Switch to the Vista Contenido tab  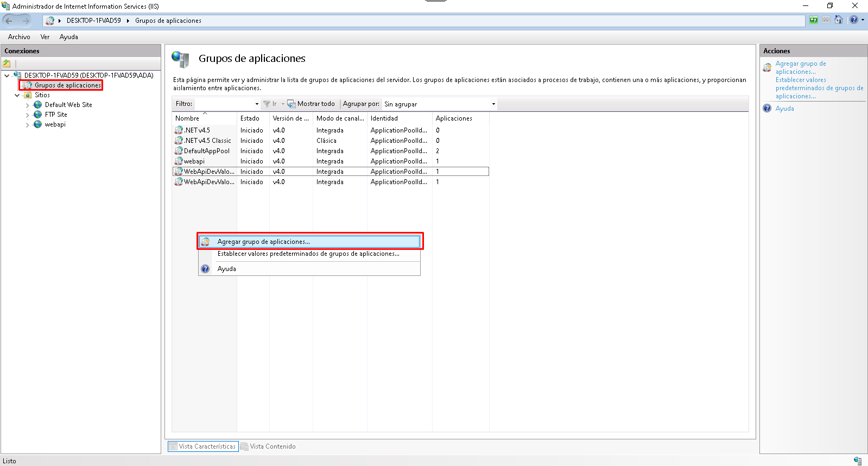pyautogui.click(x=268, y=446)
